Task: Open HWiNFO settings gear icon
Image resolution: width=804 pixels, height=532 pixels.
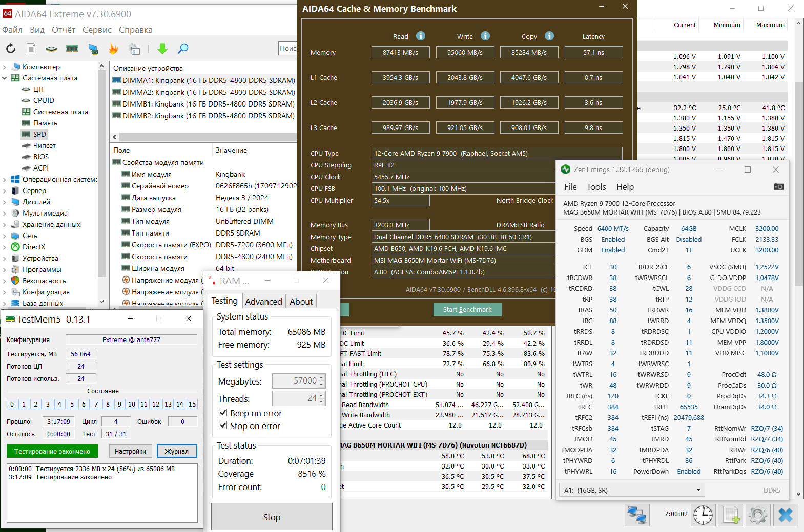Action: tap(757, 515)
